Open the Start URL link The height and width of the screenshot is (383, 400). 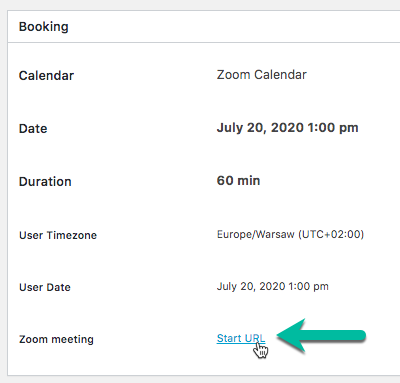tap(241, 338)
